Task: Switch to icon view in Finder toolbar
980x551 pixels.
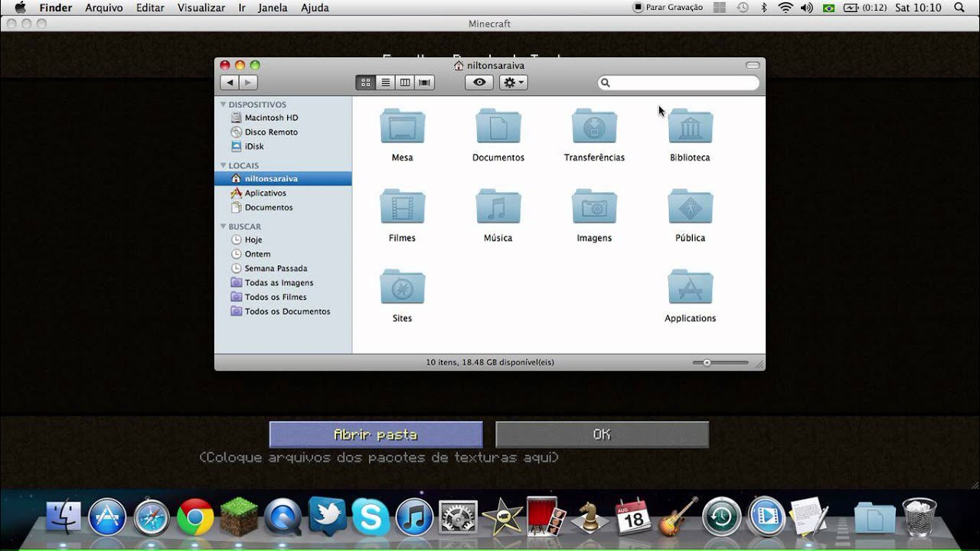Action: [x=365, y=83]
